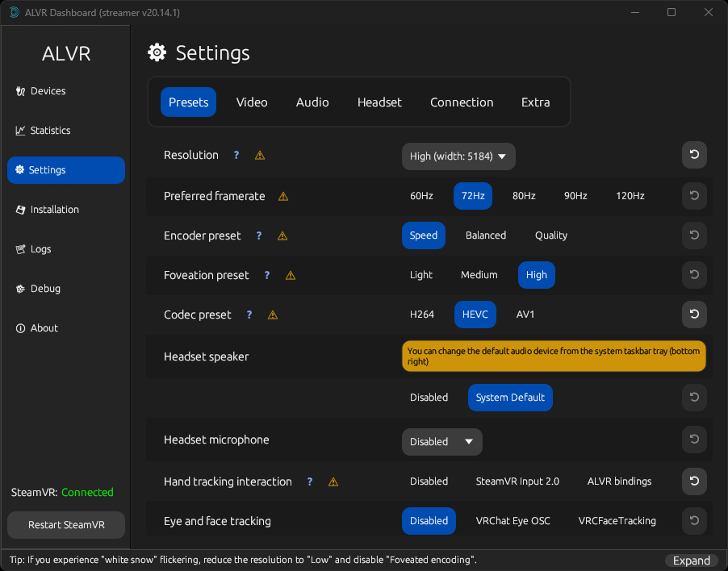
Task: Select SteamVR Input 2.0 hand tracking
Action: pyautogui.click(x=517, y=481)
